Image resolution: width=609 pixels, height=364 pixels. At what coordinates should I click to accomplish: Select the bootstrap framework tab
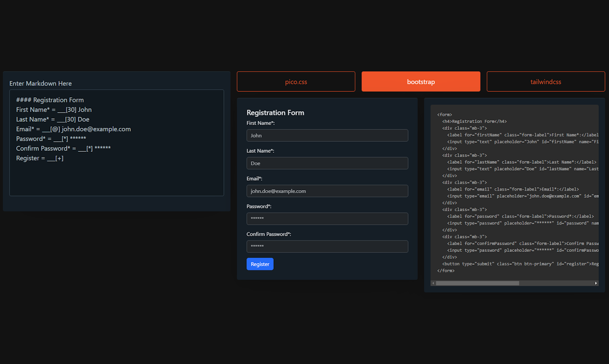coord(421,81)
